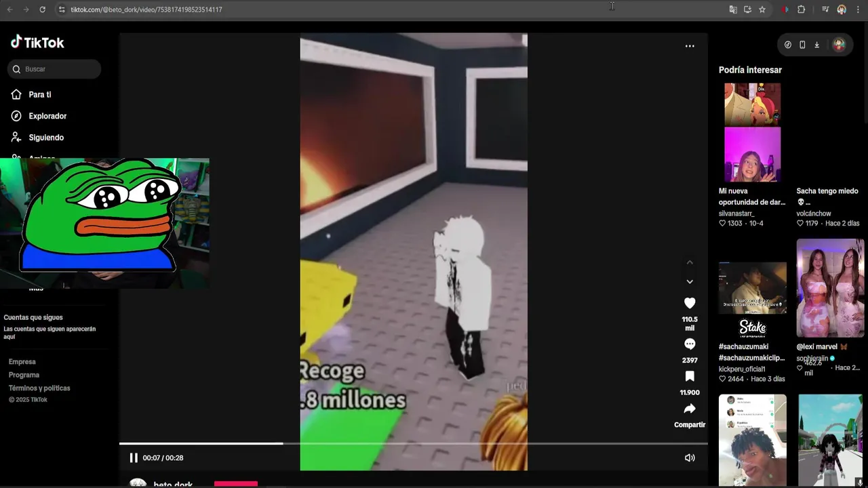Viewport: 868px width, 488px height.
Task: Open 'Sacha tengo miedo' video title
Action: coord(827,197)
